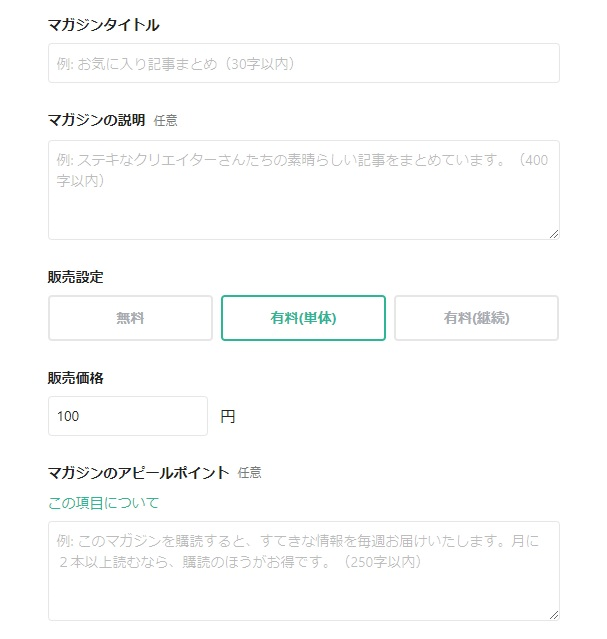
Task: Click the 任意 tag beside マガジンの説明
Action: tap(166, 121)
